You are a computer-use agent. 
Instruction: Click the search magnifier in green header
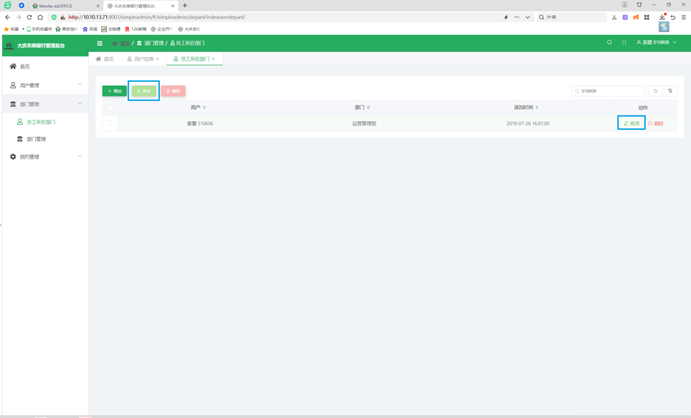coord(609,43)
